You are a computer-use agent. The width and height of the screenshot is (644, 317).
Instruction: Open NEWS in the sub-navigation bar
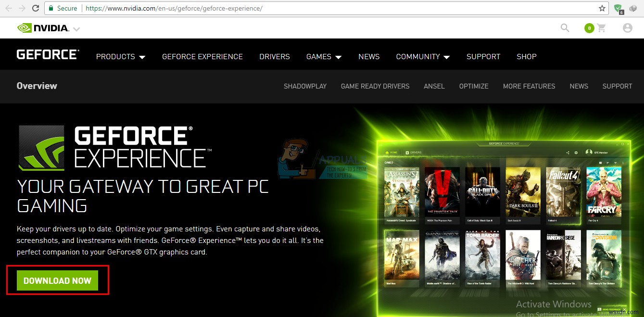tap(579, 86)
